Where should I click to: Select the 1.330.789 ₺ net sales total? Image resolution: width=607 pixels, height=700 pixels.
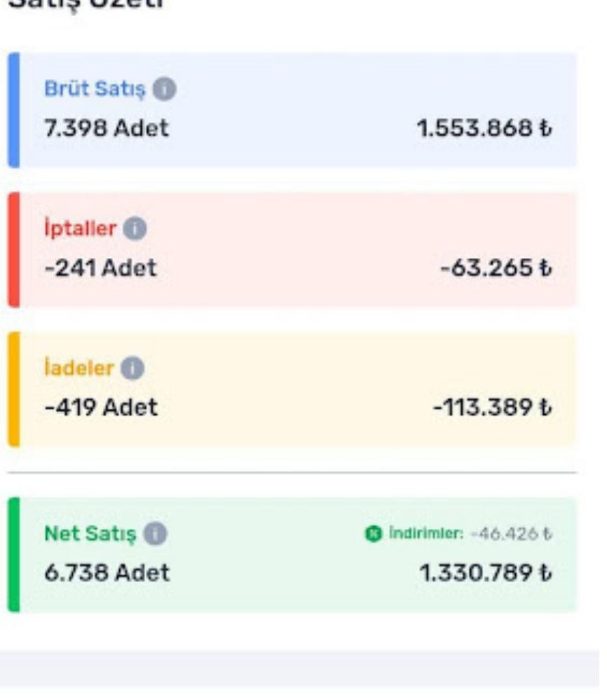485,572
